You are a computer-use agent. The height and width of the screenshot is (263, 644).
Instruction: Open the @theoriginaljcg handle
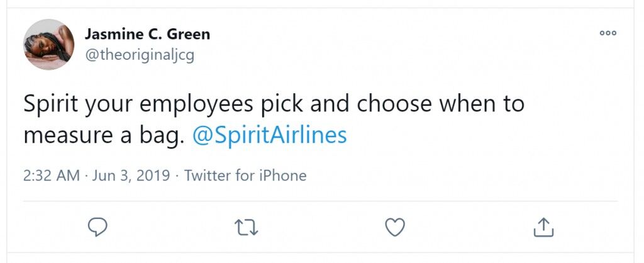[x=139, y=55]
